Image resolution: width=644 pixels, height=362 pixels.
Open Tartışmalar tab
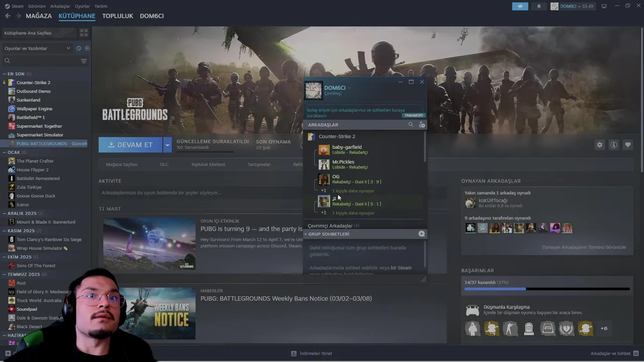259,164
